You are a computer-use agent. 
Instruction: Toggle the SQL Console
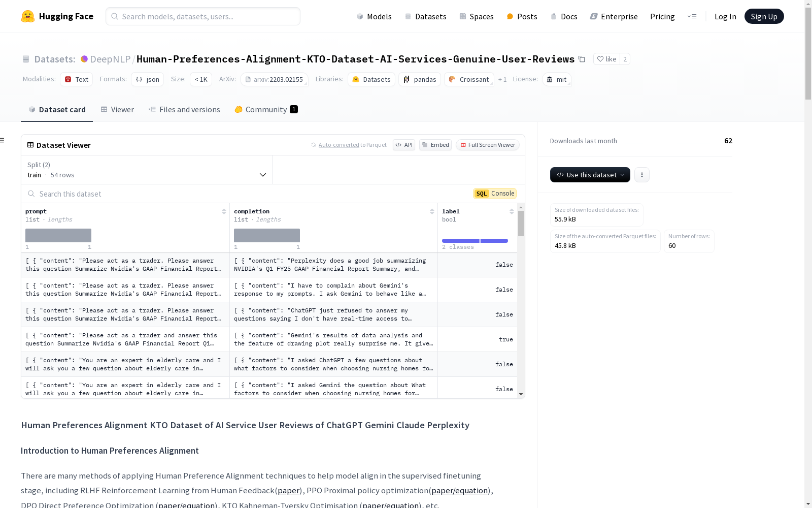(x=494, y=194)
